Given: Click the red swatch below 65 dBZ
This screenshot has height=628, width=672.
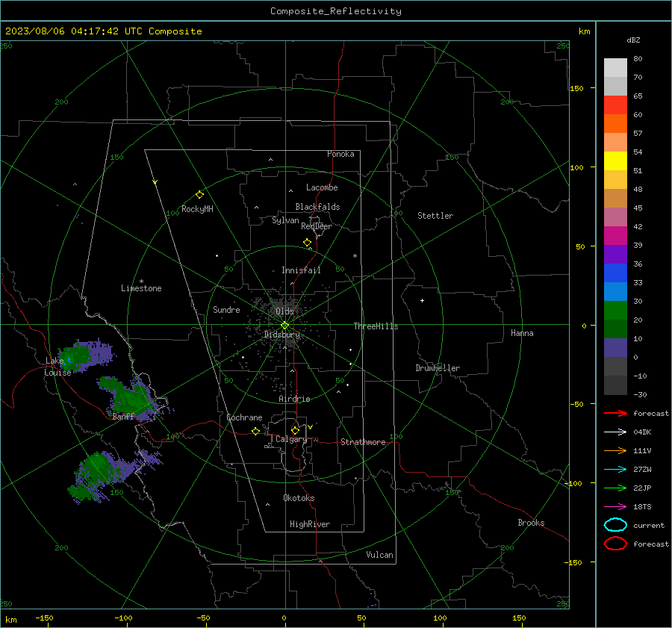Looking at the screenshot, I should tap(615, 105).
